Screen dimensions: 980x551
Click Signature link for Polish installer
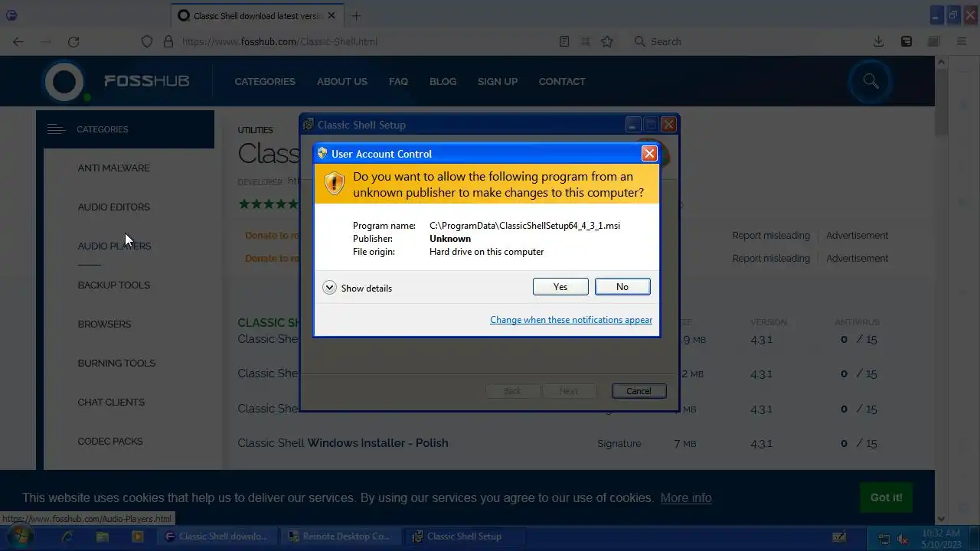(619, 443)
